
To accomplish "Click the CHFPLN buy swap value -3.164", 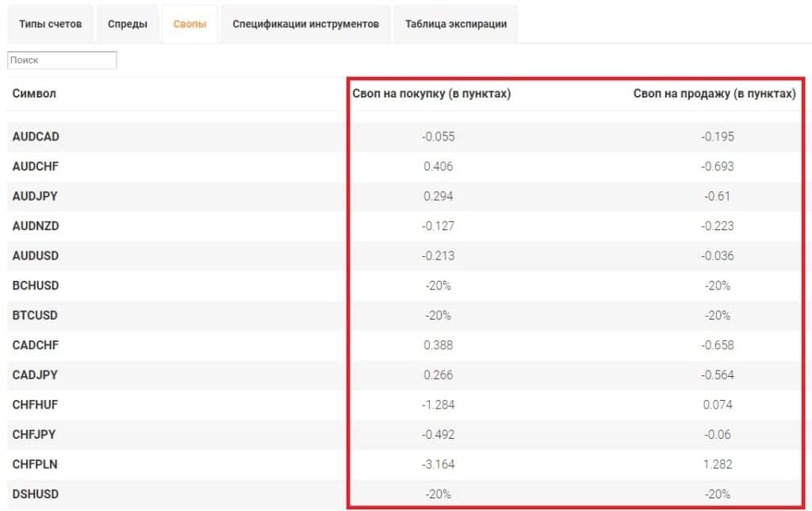I will pos(438,464).
